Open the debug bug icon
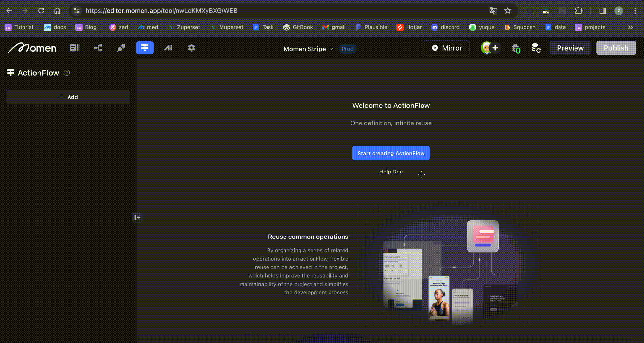The width and height of the screenshot is (644, 343). (x=515, y=48)
